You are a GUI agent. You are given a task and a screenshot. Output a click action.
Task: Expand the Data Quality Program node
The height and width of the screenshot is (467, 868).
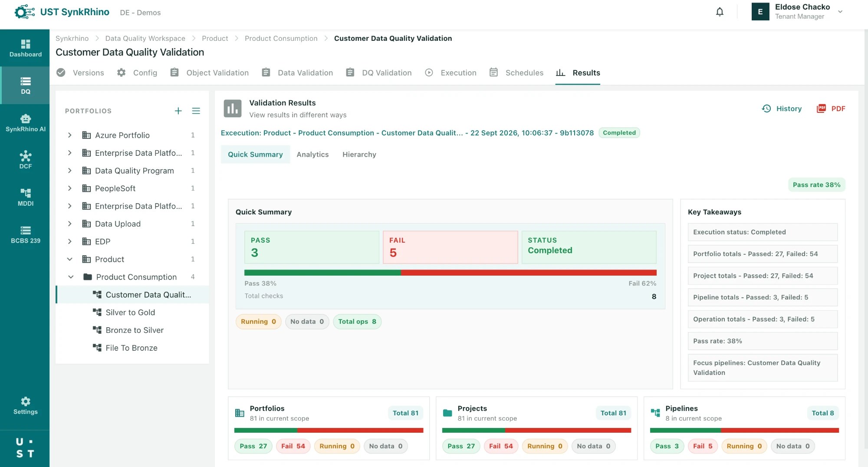point(69,171)
